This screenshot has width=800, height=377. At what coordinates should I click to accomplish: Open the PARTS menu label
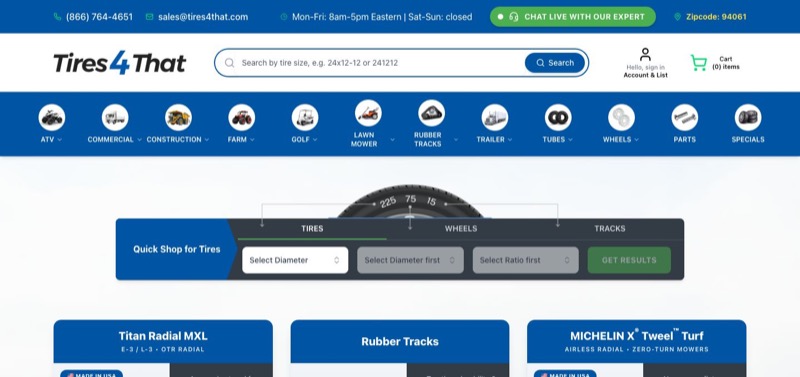click(x=684, y=139)
